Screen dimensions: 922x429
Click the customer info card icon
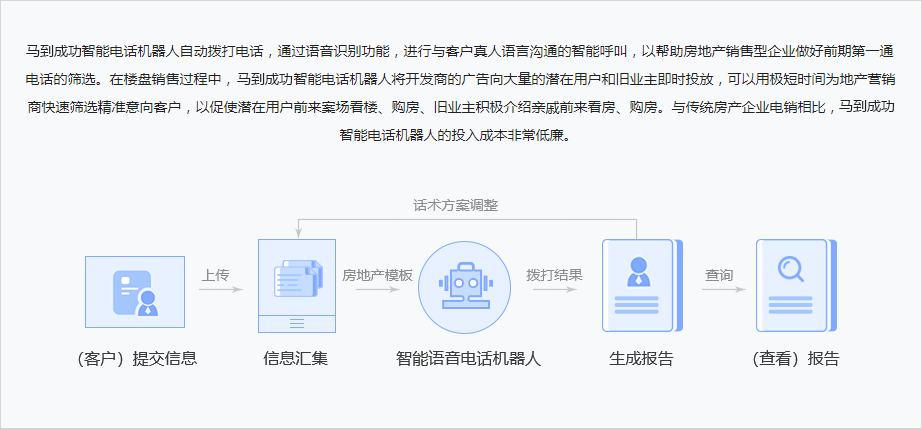[x=135, y=291]
